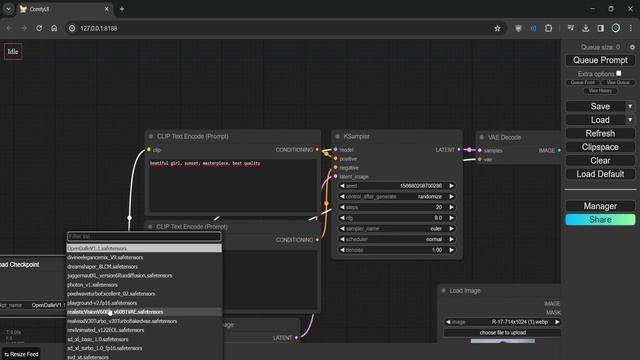Open the control_after_generate randomize selector
Viewport: 640px width, 360px height.
tap(397, 197)
